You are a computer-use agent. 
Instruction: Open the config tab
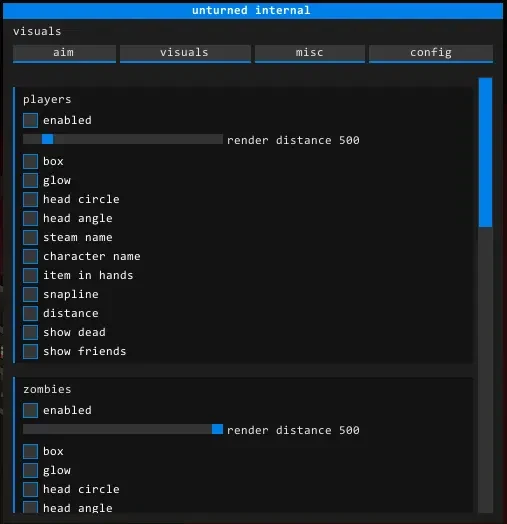point(431,53)
